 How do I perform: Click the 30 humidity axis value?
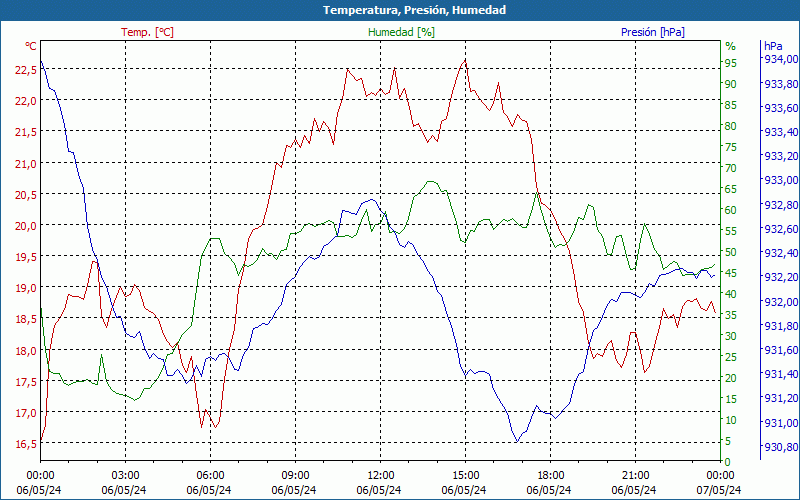[731, 336]
